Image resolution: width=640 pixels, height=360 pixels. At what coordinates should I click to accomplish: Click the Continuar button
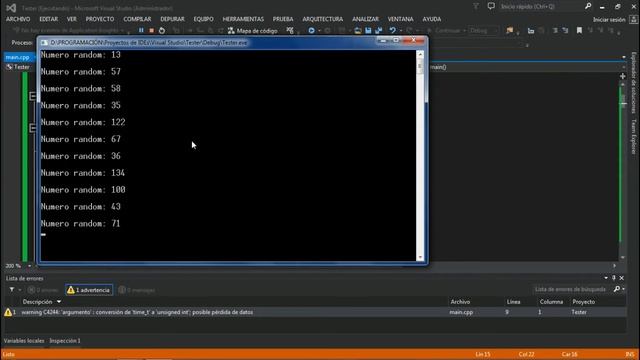click(447, 31)
